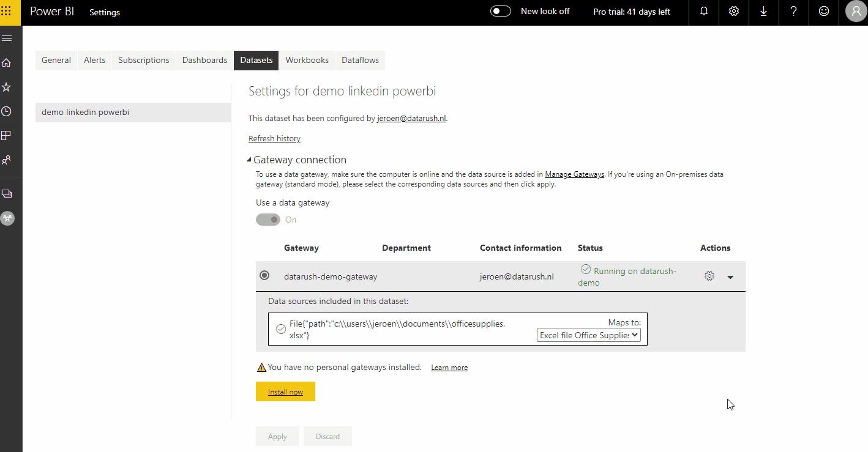The height and width of the screenshot is (452, 868).
Task: Open datarush-demo-gateway settings gear
Action: 709,276
